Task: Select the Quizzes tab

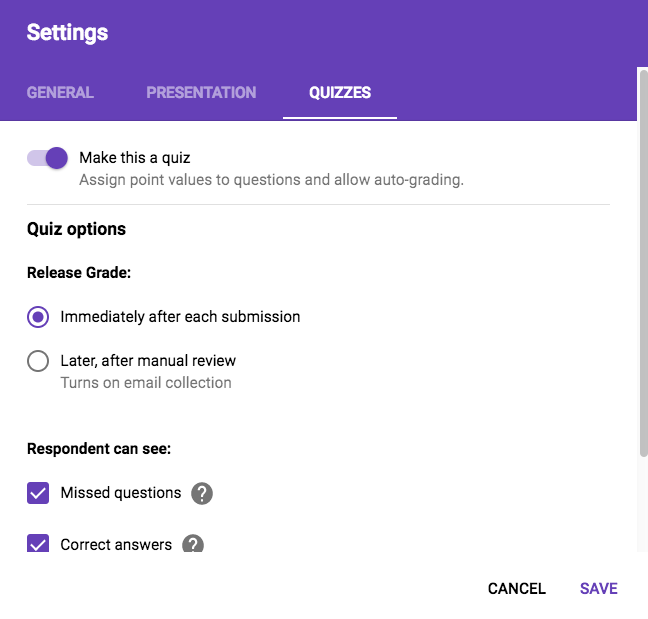Action: coord(340,92)
